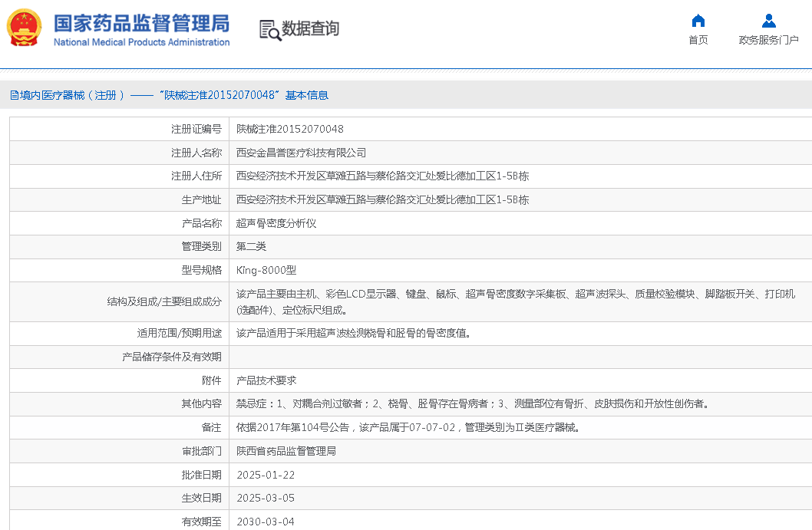Click the document icon before 境内医疗器械
The image size is (812, 530).
pyautogui.click(x=14, y=95)
